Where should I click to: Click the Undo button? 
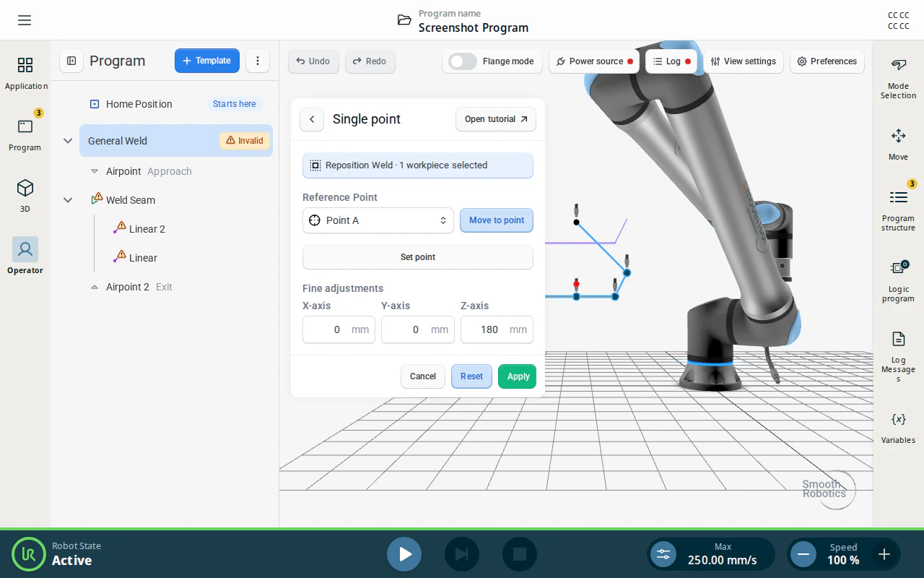click(x=313, y=61)
